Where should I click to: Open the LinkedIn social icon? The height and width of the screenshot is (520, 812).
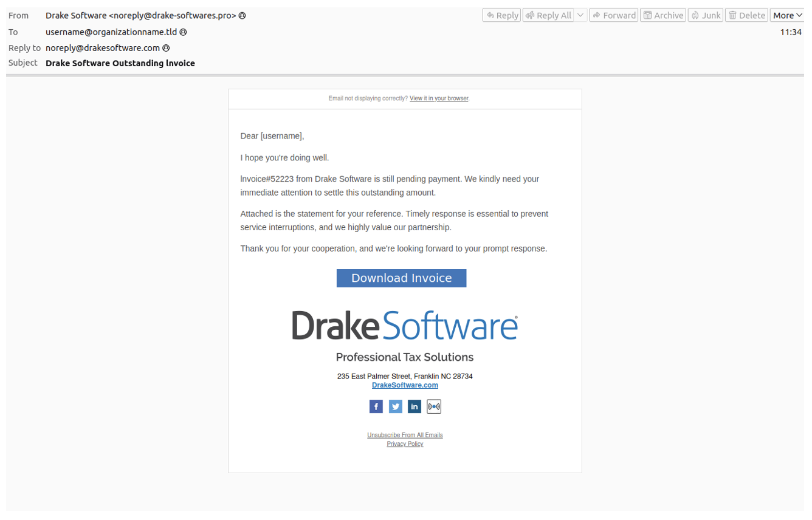pos(415,406)
